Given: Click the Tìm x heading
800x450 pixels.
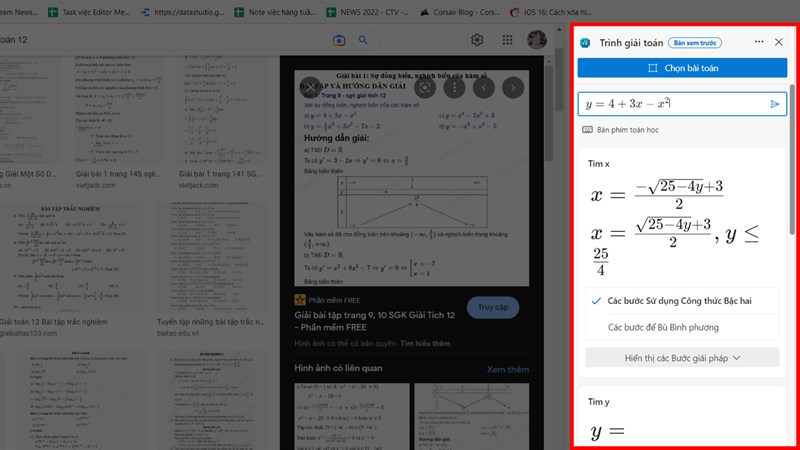Looking at the screenshot, I should click(x=598, y=164).
